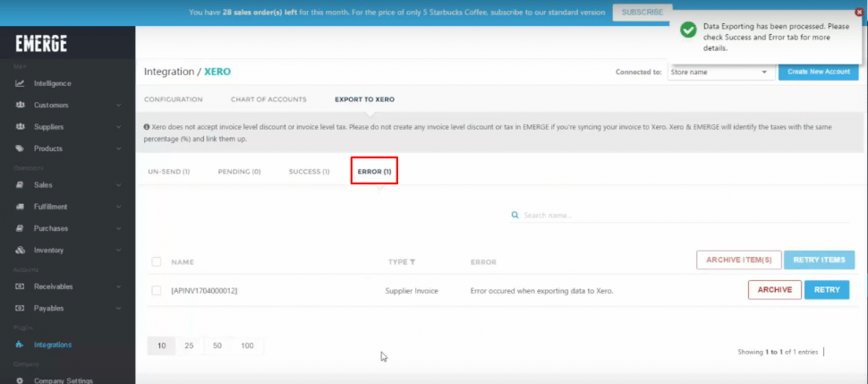Tick the select-all checkbox in table header
The width and height of the screenshot is (868, 384).
click(157, 261)
